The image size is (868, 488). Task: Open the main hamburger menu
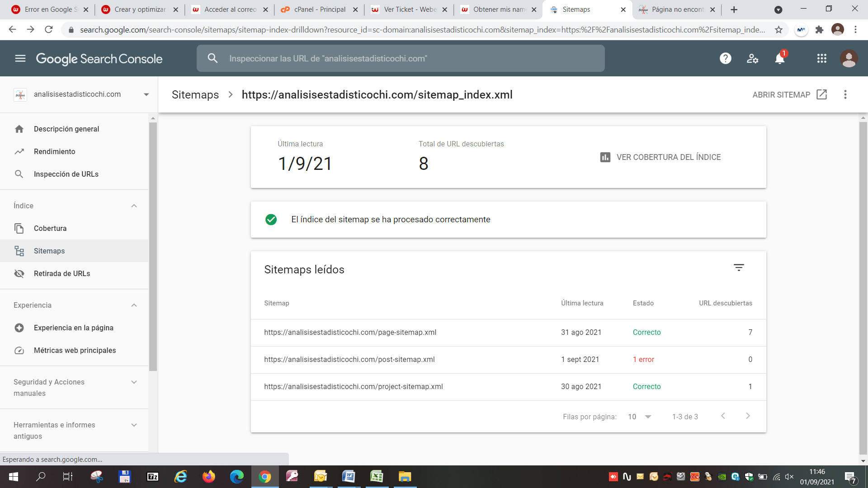pos(20,58)
